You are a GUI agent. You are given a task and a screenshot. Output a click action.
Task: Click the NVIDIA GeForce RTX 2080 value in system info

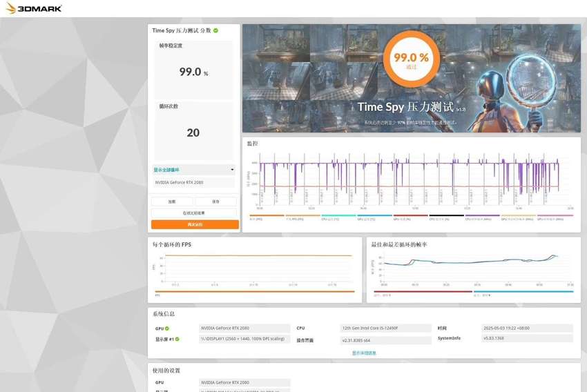[244, 328]
